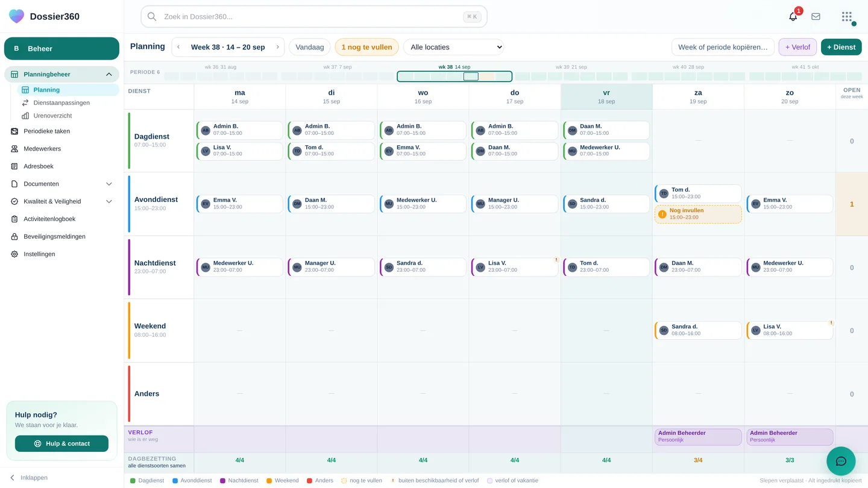Open Dienstaanpassingen in sidebar
This screenshot has height=488, width=868.
61,103
